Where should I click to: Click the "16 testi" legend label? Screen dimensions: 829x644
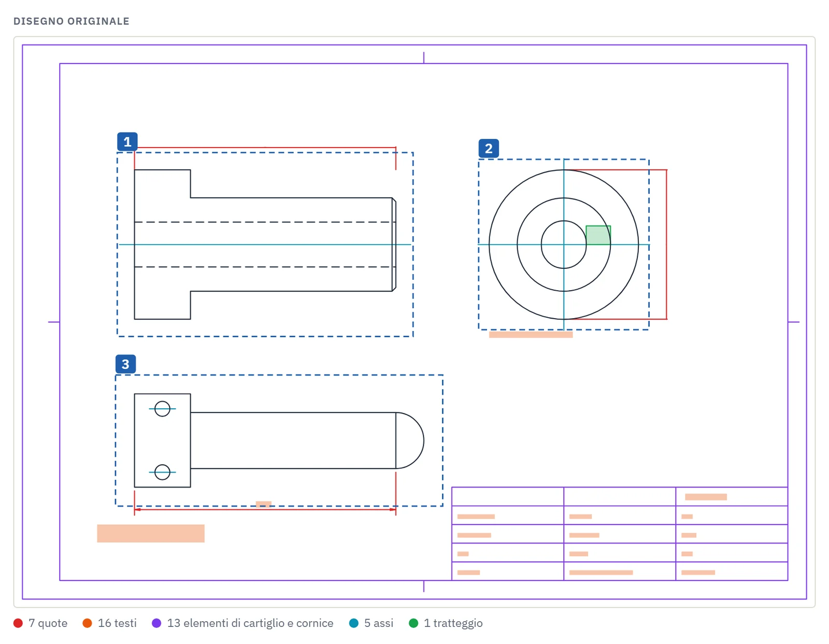coord(117,623)
